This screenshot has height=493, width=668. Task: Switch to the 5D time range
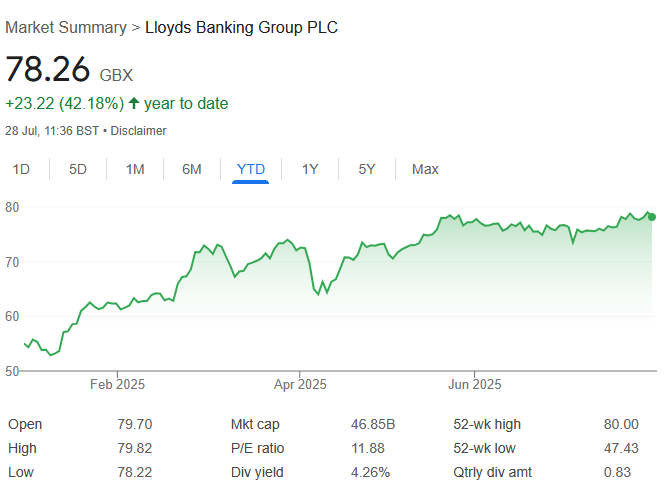78,169
